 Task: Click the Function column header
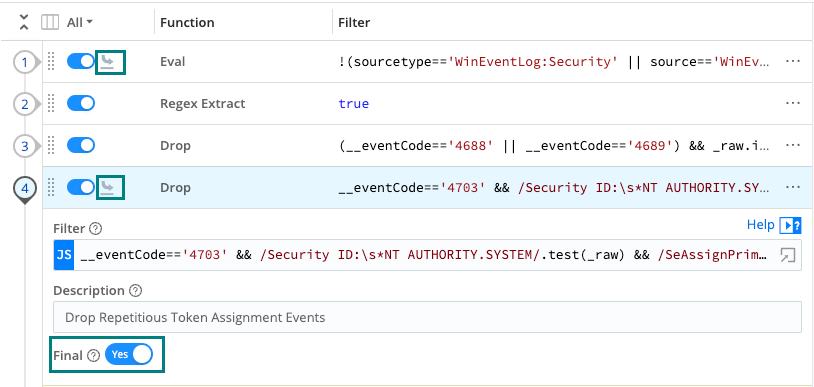[187, 23]
